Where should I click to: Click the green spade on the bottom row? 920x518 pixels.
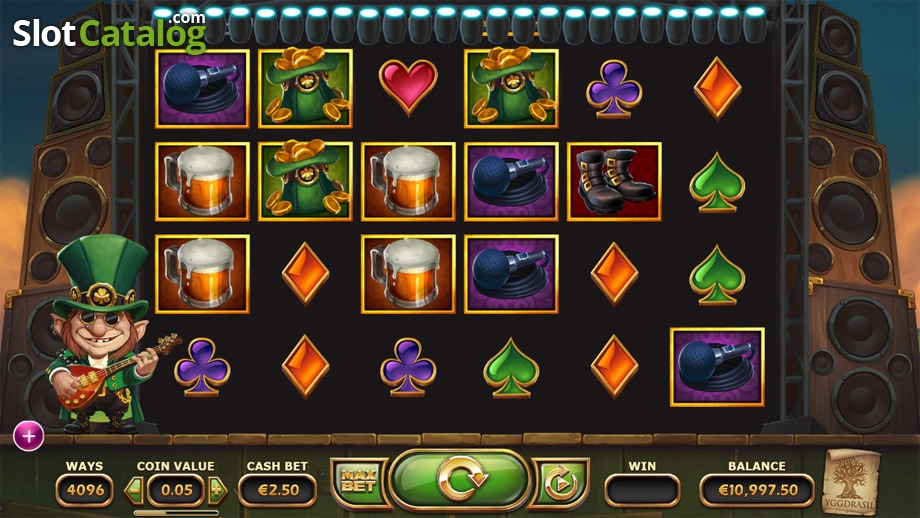[510, 368]
